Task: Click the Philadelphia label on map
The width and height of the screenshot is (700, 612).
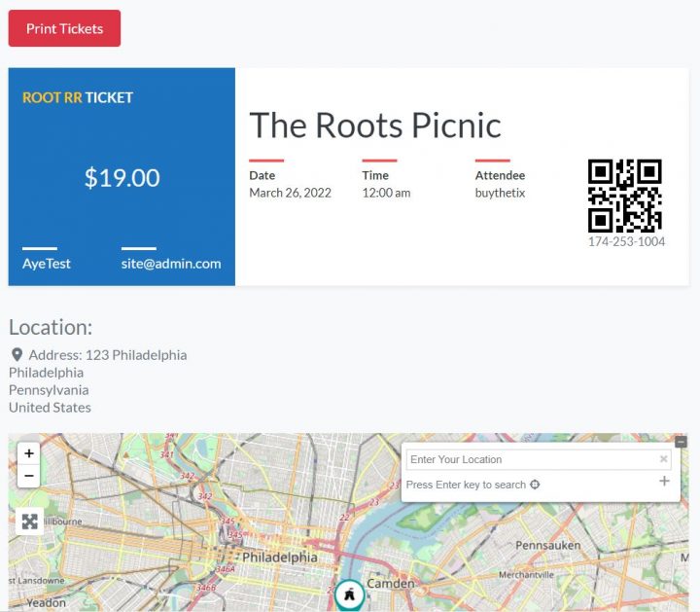Action: point(279,558)
